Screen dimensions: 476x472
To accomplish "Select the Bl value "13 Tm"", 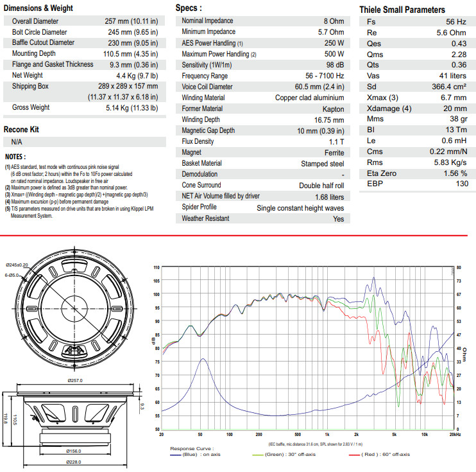I will [456, 130].
